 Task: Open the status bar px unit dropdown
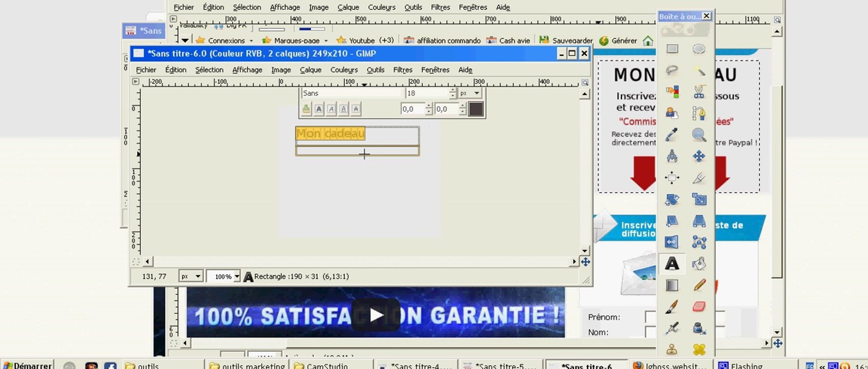tap(191, 276)
